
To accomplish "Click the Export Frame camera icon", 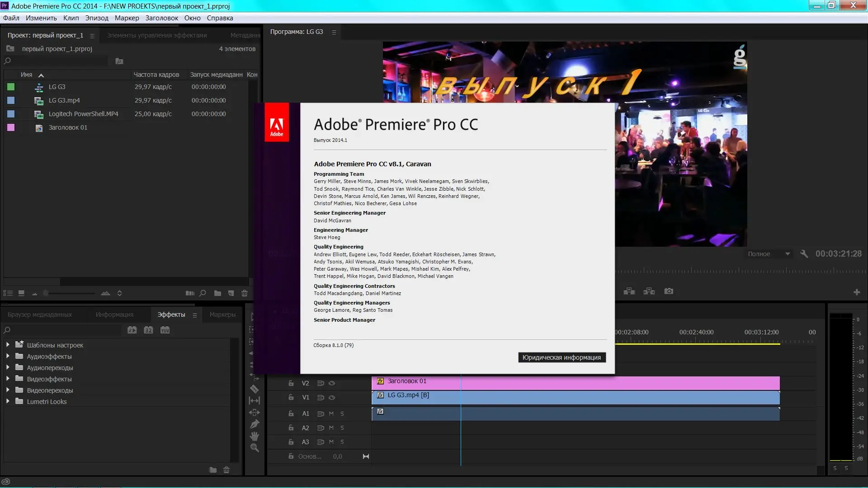I will [x=669, y=291].
